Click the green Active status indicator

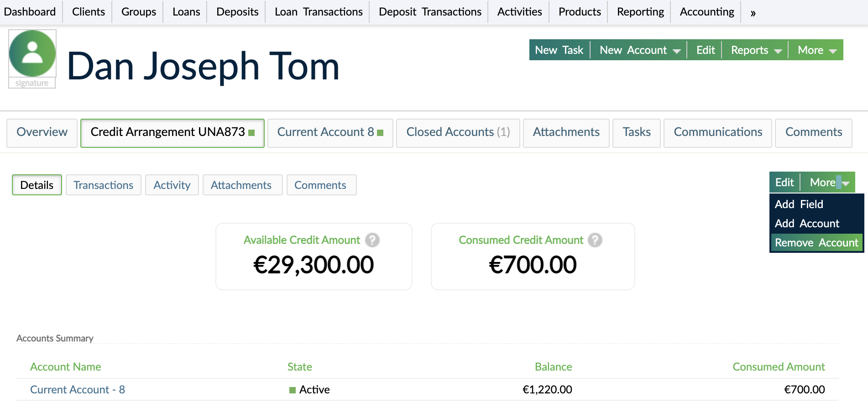(x=293, y=390)
